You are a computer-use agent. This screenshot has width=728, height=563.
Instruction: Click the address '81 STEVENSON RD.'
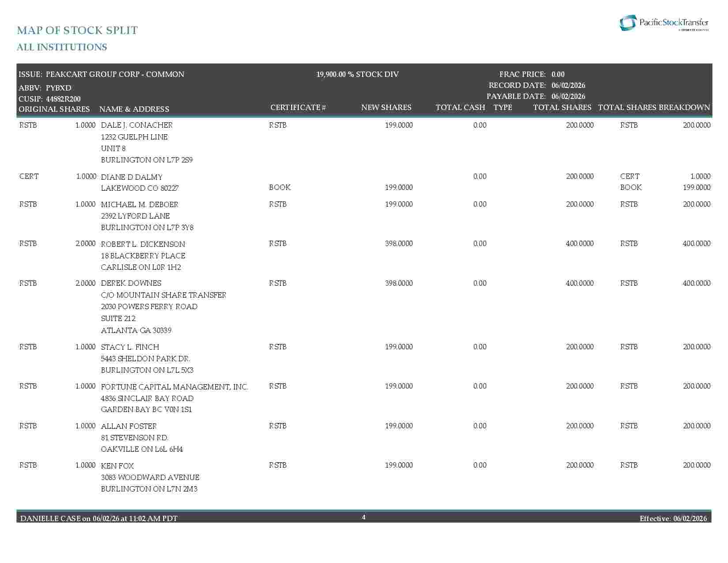pyautogui.click(x=135, y=438)
